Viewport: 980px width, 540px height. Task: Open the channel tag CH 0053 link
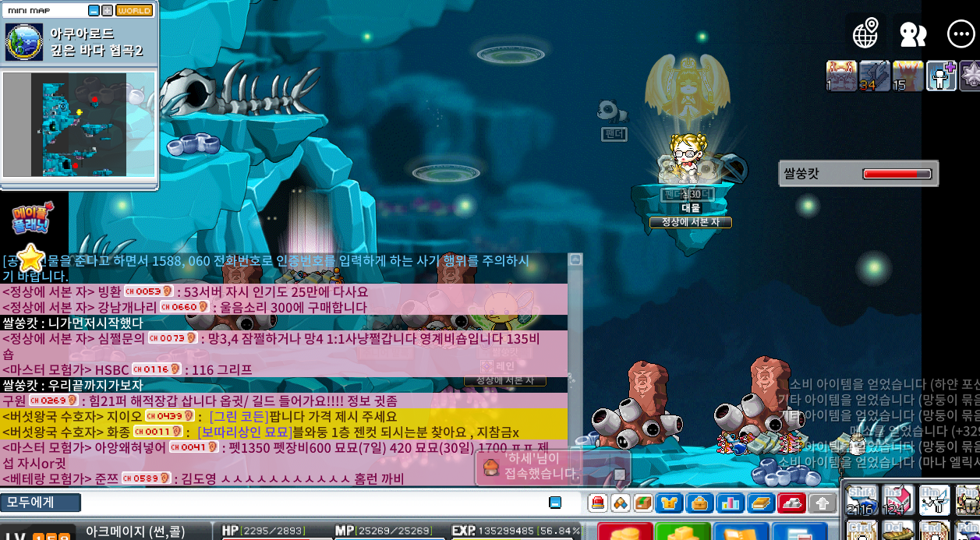point(148,291)
